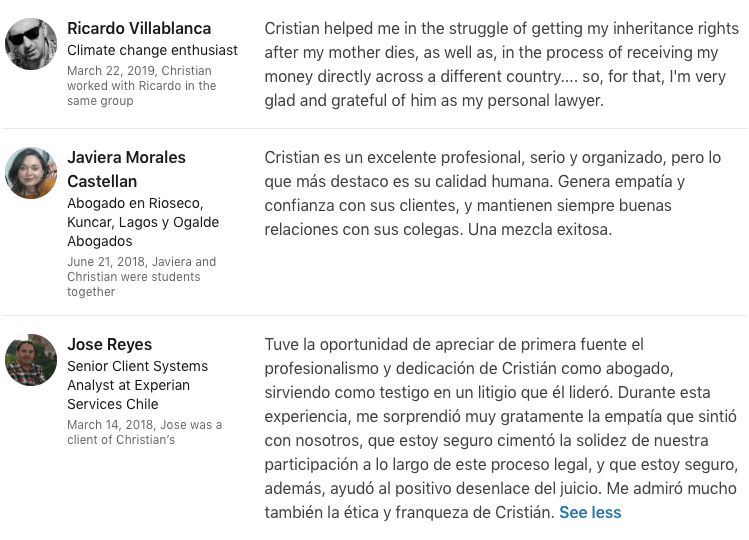Select the June 21, 2018 relationship note

tap(141, 277)
